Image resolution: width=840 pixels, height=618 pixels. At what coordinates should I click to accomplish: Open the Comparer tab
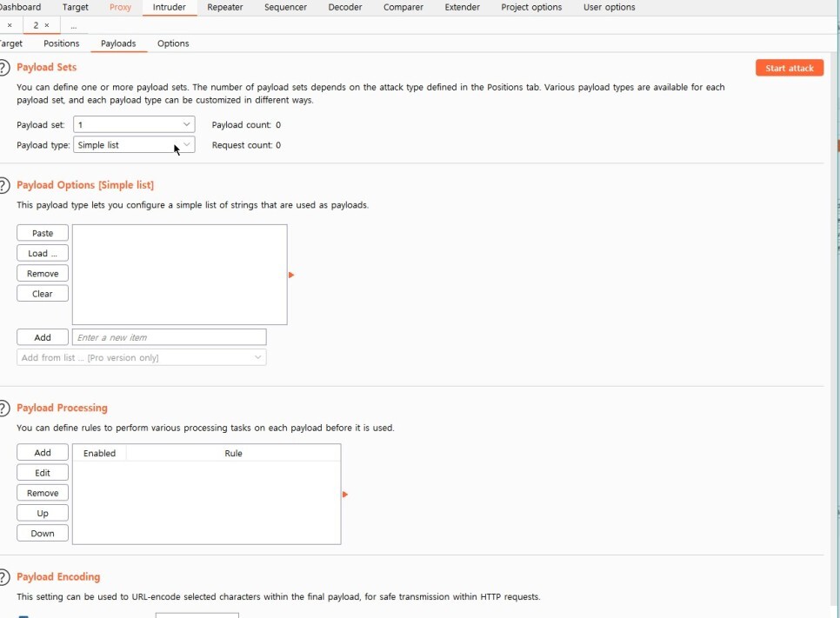point(403,7)
